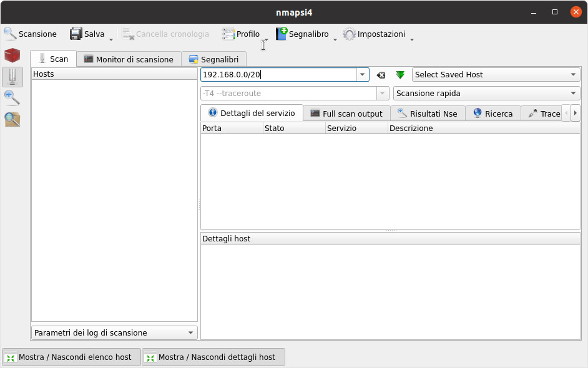Viewport: 588px width, 368px height.
Task: Click Cancella cronologia toolbar item
Action: pos(165,34)
